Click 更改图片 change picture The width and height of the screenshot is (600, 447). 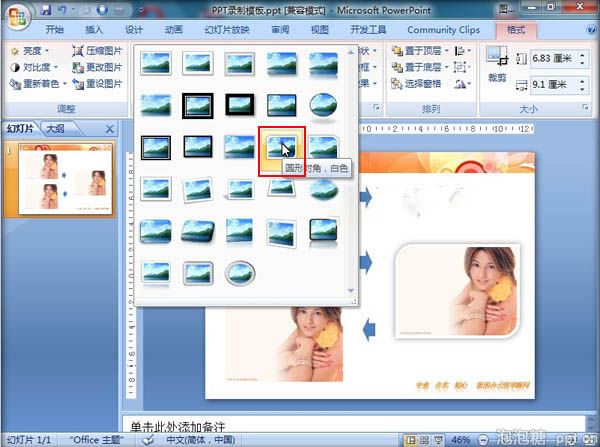tap(97, 67)
